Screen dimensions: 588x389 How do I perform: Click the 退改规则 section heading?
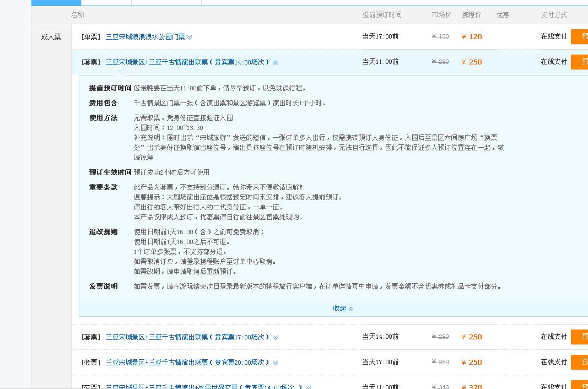tap(103, 232)
